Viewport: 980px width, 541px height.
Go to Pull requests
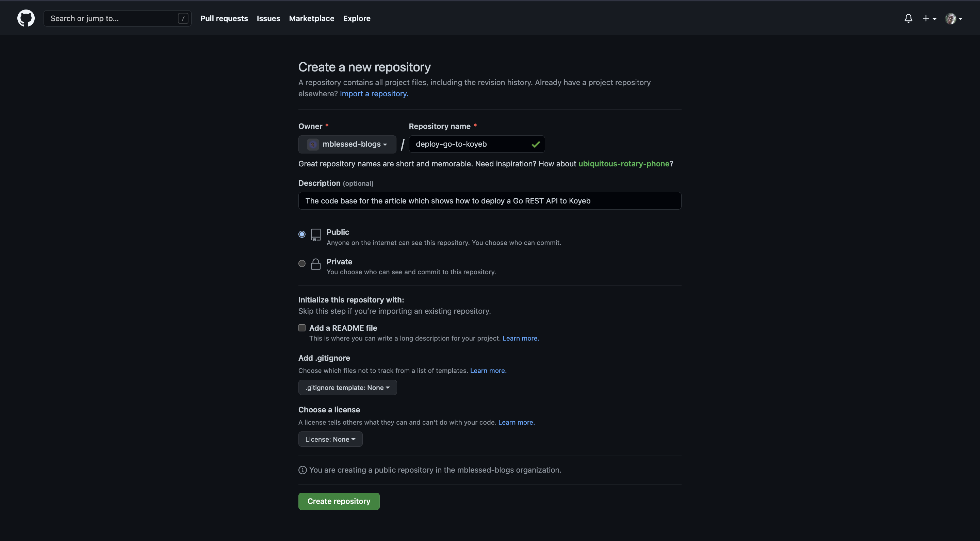[224, 18]
